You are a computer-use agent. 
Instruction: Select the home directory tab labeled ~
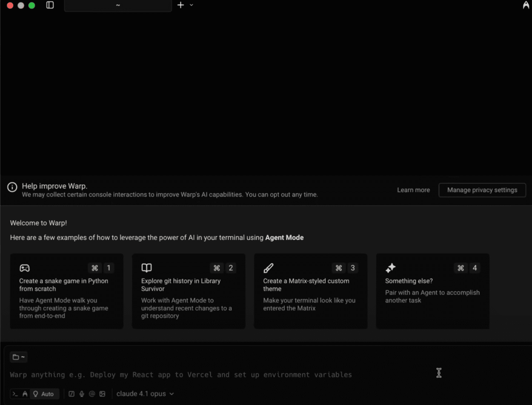[x=118, y=5]
